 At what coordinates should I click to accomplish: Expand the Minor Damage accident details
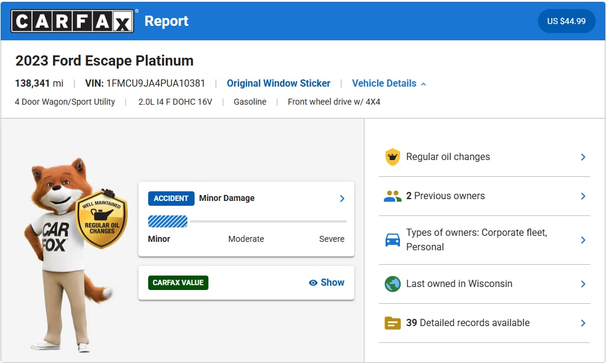pyautogui.click(x=342, y=199)
